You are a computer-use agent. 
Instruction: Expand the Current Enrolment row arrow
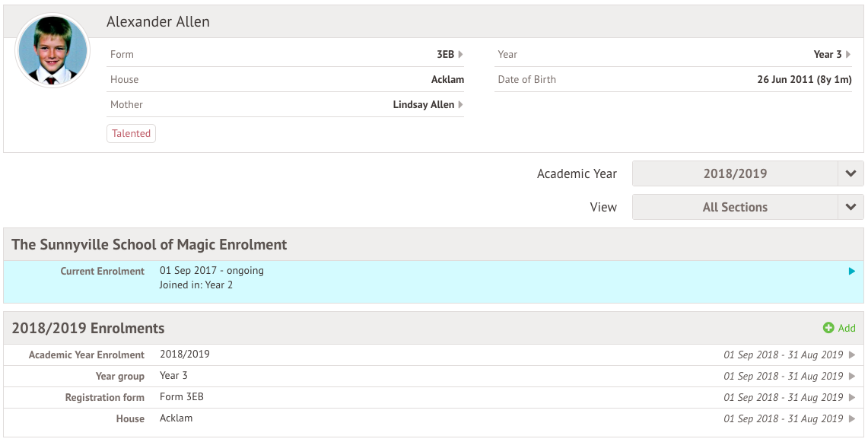(852, 272)
